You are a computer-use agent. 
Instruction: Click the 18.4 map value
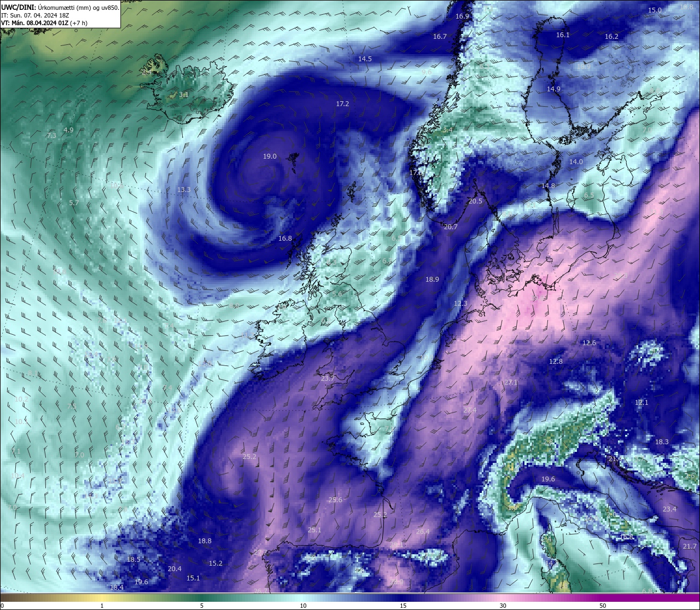pos(116,588)
